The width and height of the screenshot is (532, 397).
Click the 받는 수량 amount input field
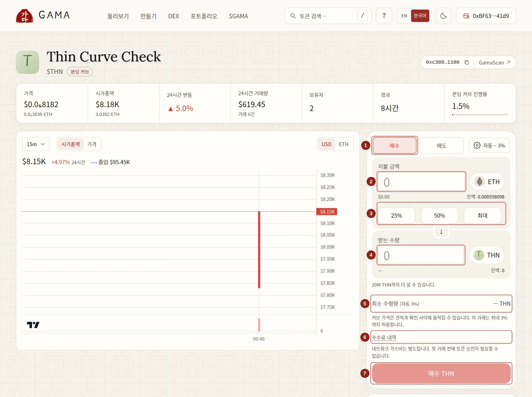(x=421, y=255)
